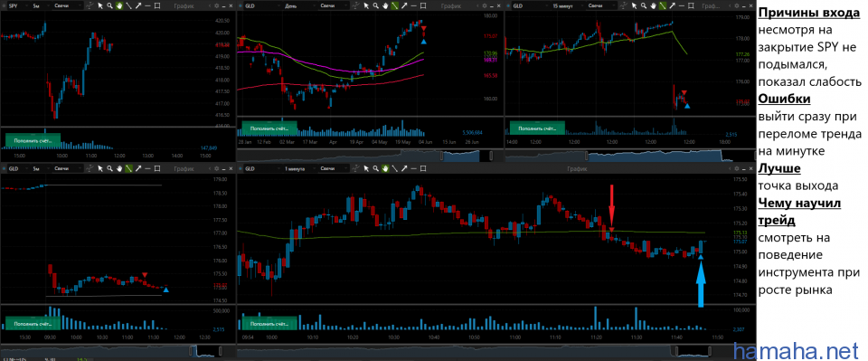Activate zoom magnifier in GLD daily chart
The width and height of the screenshot is (868, 361).
[x=376, y=5]
